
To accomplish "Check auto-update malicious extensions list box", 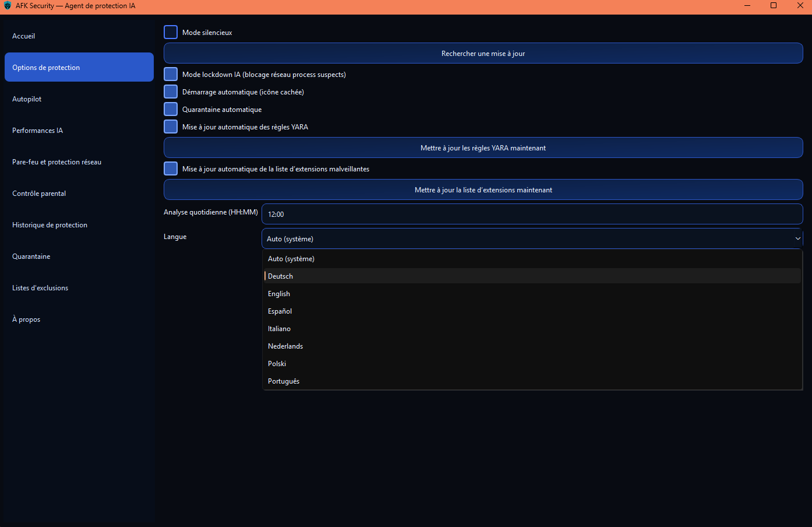I will pyautogui.click(x=171, y=168).
